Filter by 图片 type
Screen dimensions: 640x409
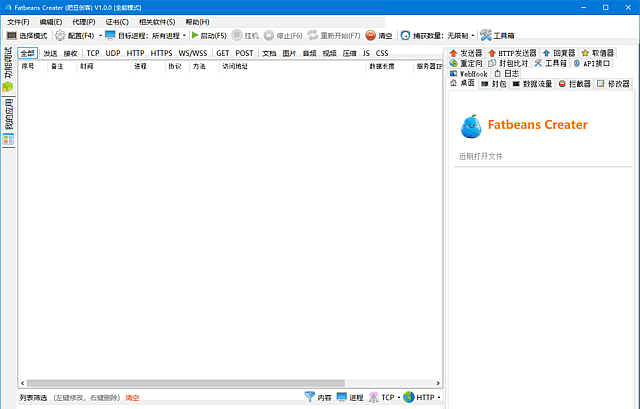(x=289, y=53)
